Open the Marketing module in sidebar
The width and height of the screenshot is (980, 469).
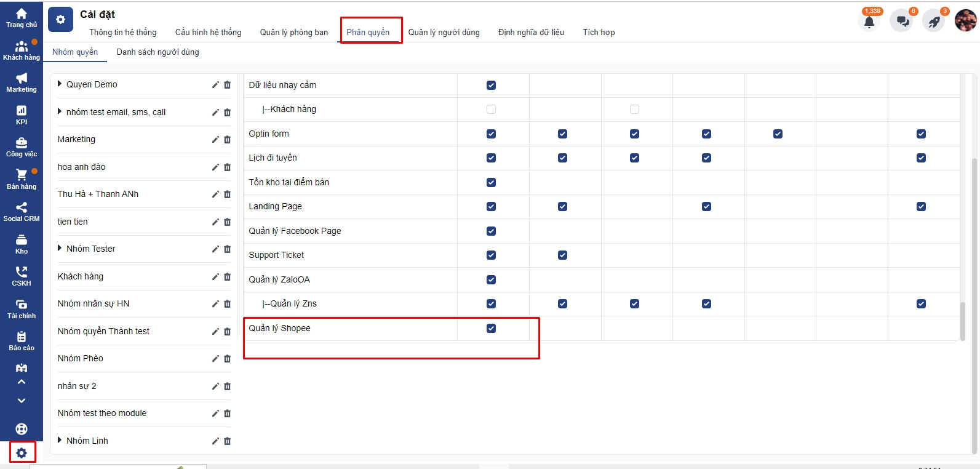pos(22,82)
